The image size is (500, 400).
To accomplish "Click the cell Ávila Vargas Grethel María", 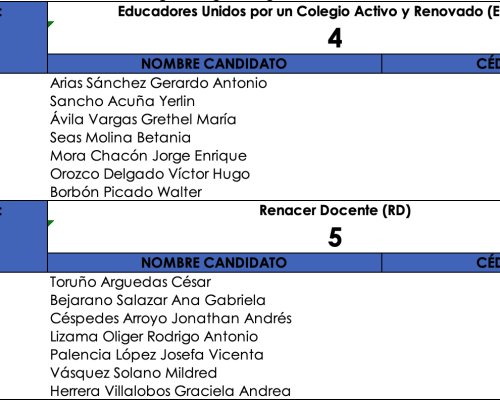I will click(215, 119).
